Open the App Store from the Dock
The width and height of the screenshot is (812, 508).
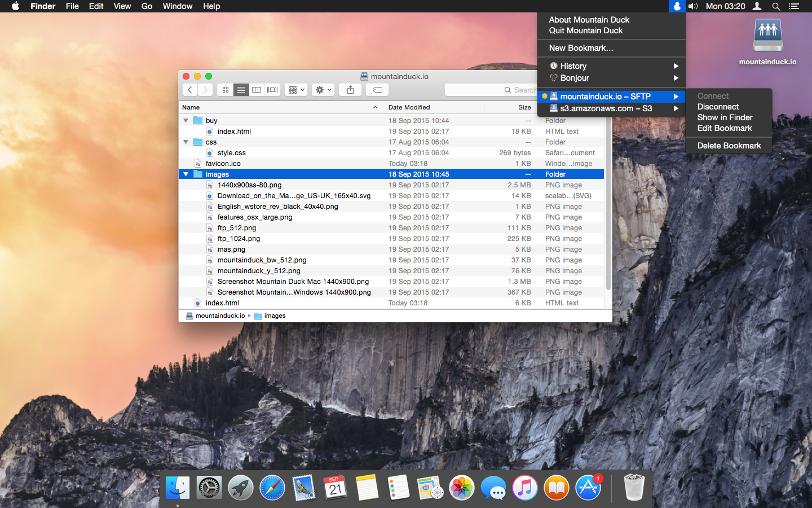pyautogui.click(x=588, y=487)
